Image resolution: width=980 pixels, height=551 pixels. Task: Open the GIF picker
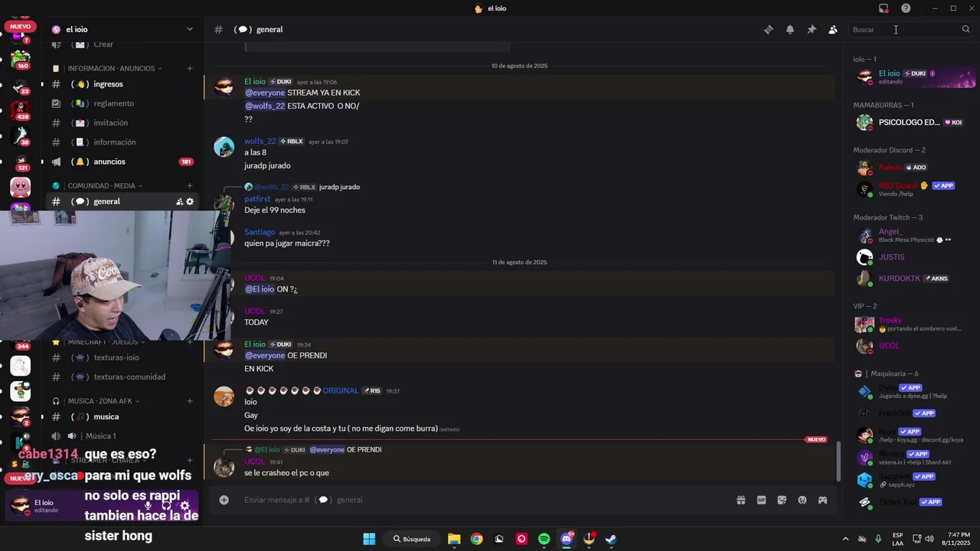(762, 500)
